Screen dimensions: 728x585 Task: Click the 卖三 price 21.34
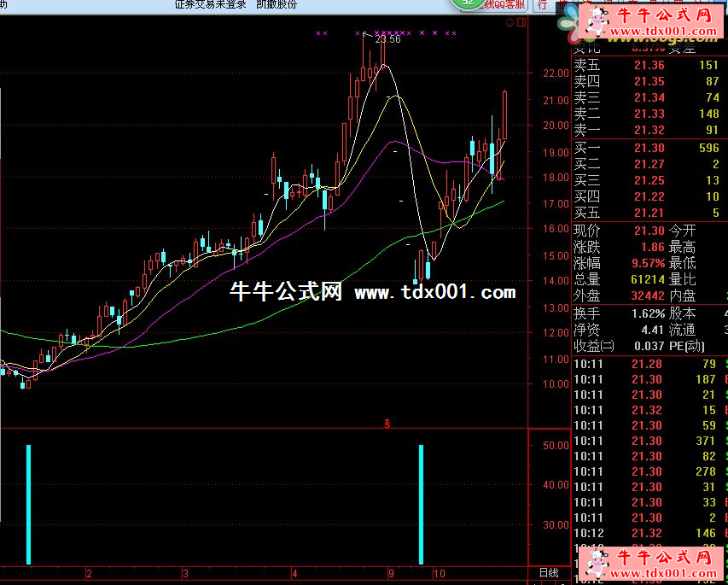649,97
